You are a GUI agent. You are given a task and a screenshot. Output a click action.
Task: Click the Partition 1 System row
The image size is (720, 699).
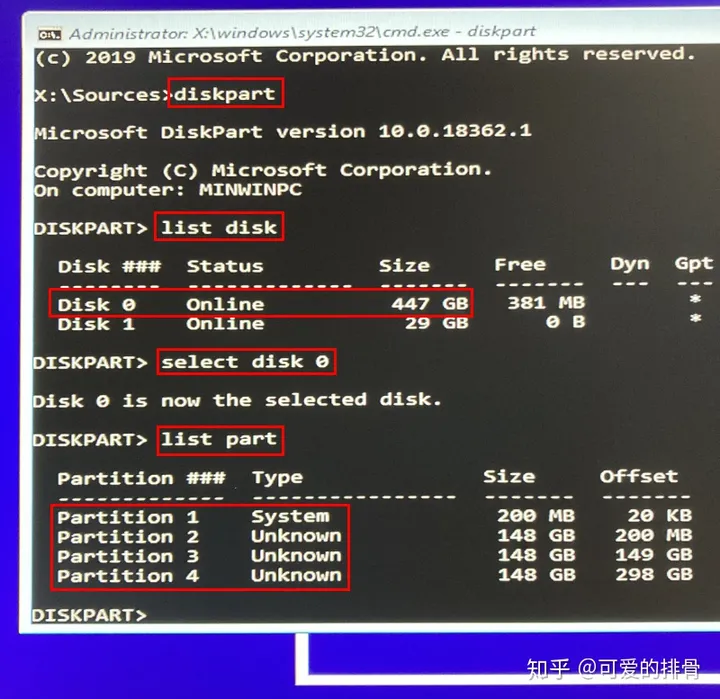tap(374, 516)
